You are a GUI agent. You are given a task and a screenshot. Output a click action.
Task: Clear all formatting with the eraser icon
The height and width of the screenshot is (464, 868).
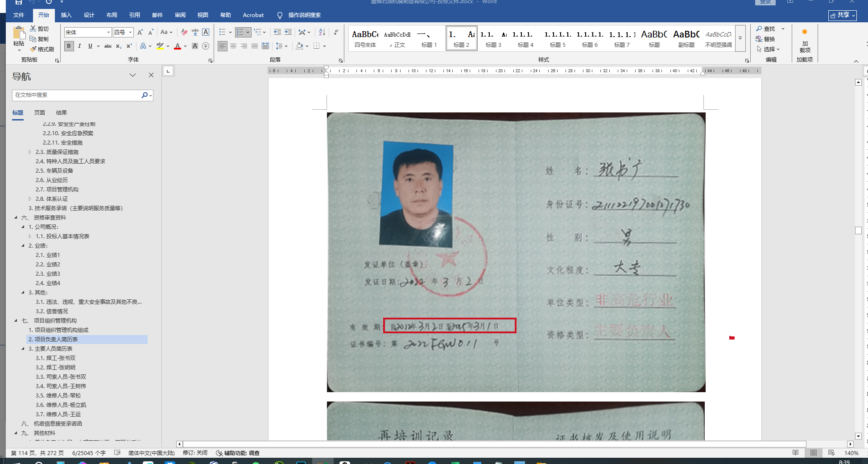coord(184,32)
